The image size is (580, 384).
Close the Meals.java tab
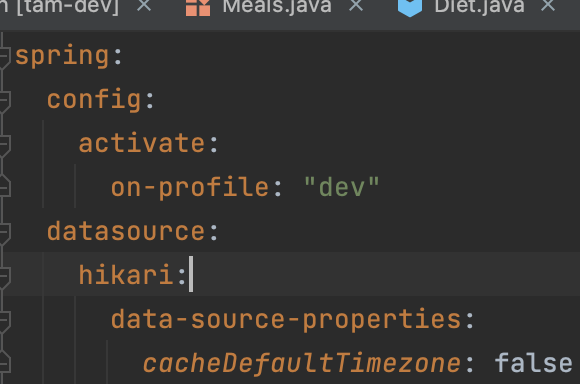click(356, 5)
